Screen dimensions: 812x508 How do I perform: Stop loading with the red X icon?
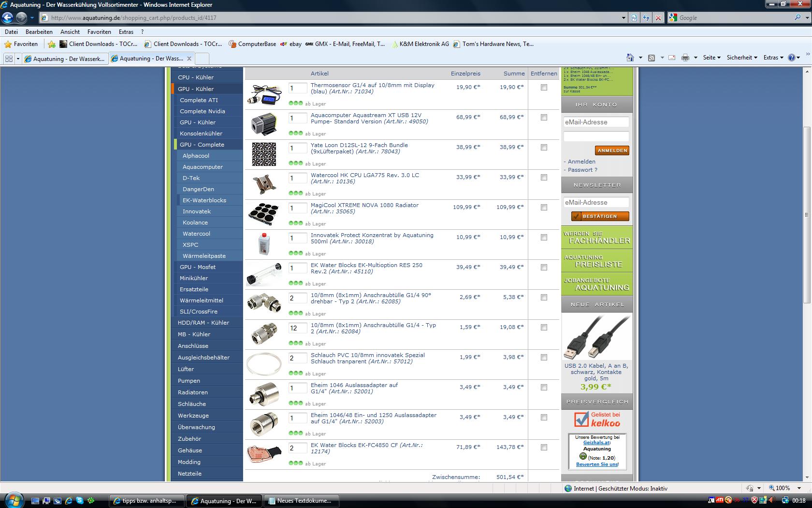(x=658, y=18)
